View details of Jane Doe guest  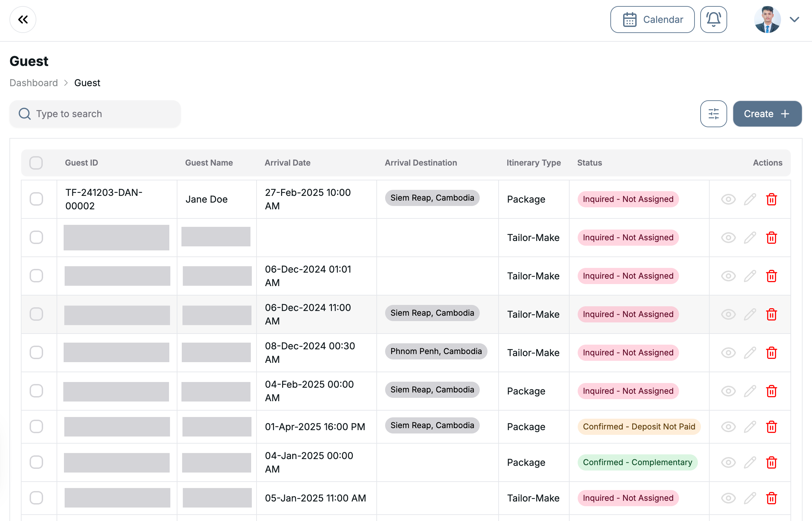click(x=728, y=199)
